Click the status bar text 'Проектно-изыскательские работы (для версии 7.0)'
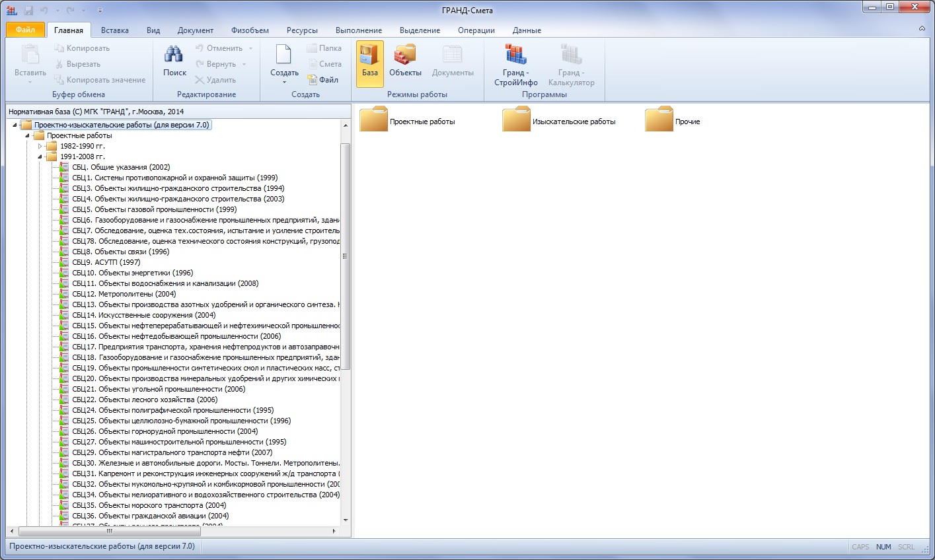Screen dimensions: 935x560 102,546
